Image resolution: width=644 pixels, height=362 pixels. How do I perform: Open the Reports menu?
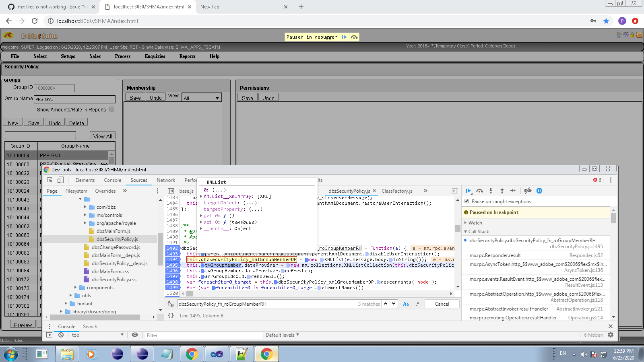(x=187, y=56)
